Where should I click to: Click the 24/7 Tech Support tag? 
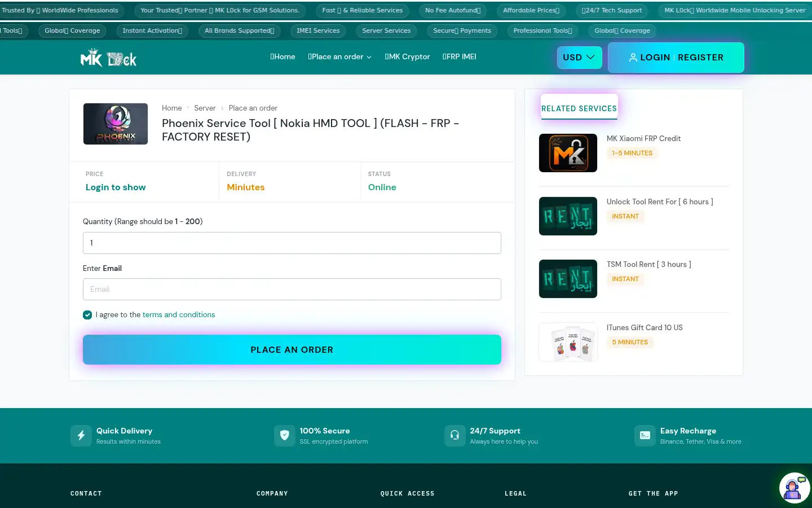pyautogui.click(x=612, y=11)
